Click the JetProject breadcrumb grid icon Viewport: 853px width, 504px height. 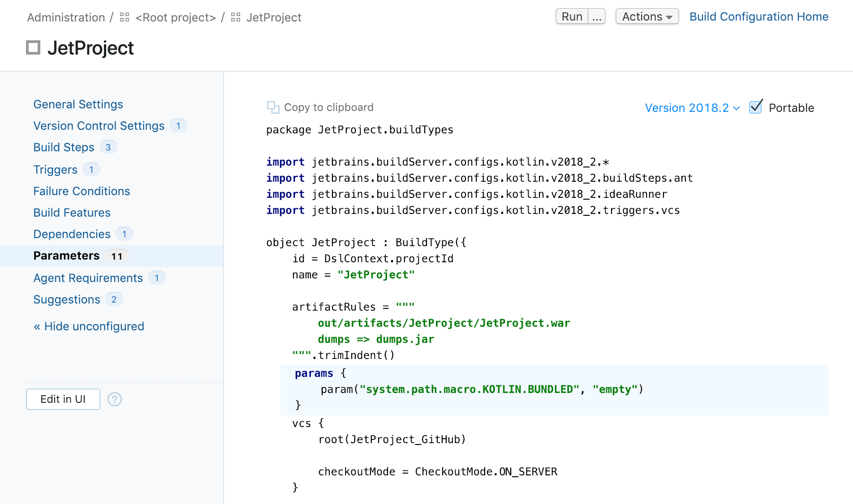(236, 17)
